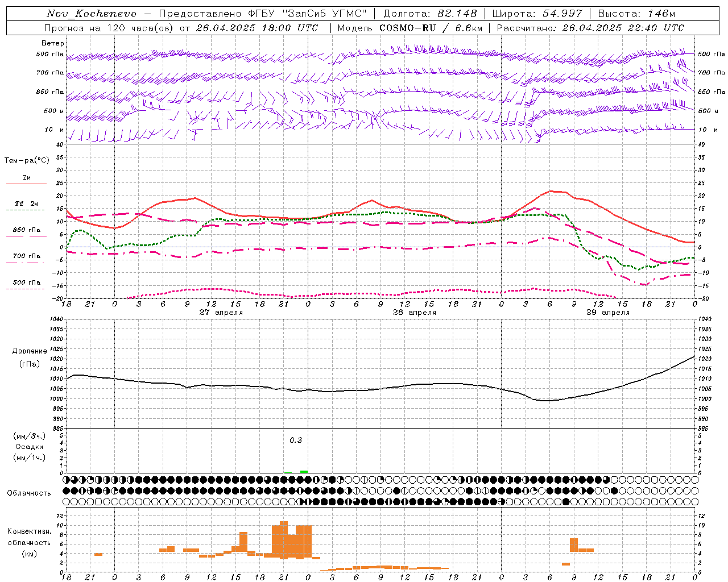Click the tallest orange convective cloud bar
The image size is (728, 582).
(284, 540)
